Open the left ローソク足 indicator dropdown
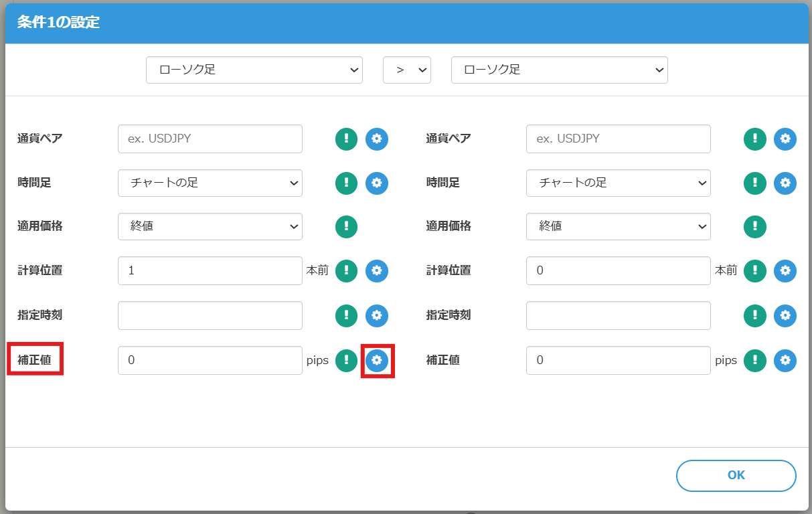 coord(254,70)
